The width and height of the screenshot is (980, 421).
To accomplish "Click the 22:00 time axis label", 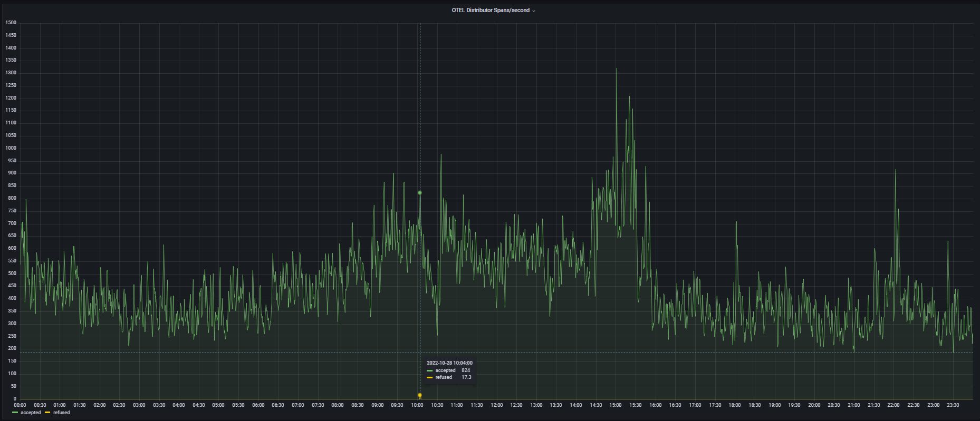I will coord(893,405).
